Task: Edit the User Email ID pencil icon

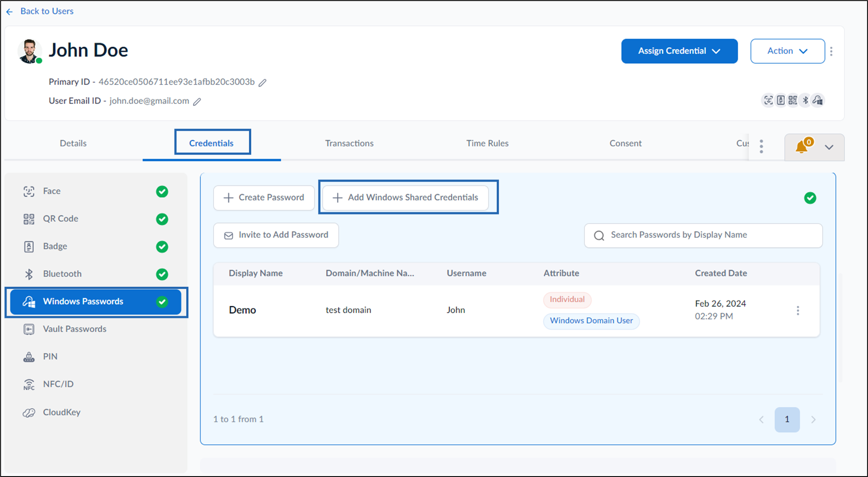Action: pos(197,101)
